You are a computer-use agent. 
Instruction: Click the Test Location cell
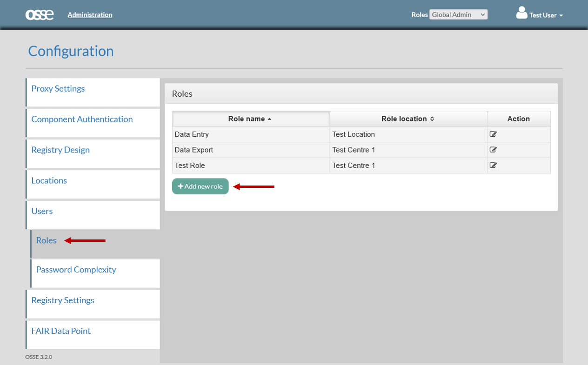tap(408, 134)
